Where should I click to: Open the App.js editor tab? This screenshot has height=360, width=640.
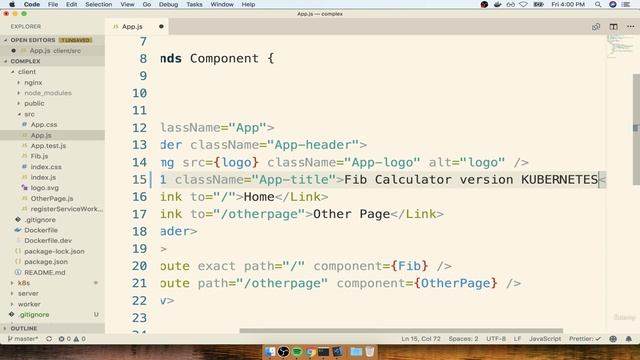[132, 27]
